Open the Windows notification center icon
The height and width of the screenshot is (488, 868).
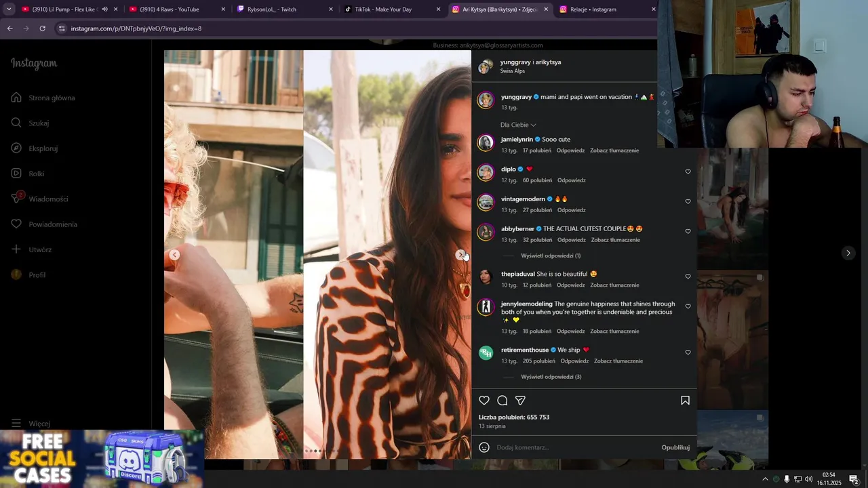coord(854,479)
